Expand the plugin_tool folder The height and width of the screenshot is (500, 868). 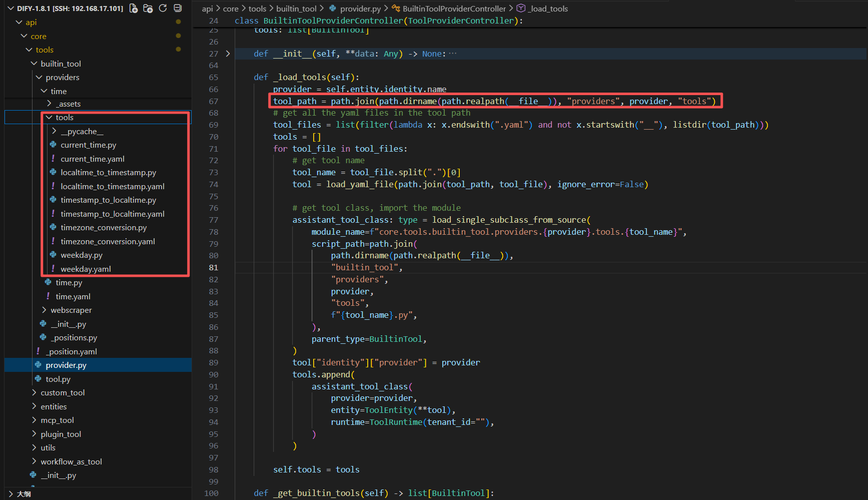(34, 434)
